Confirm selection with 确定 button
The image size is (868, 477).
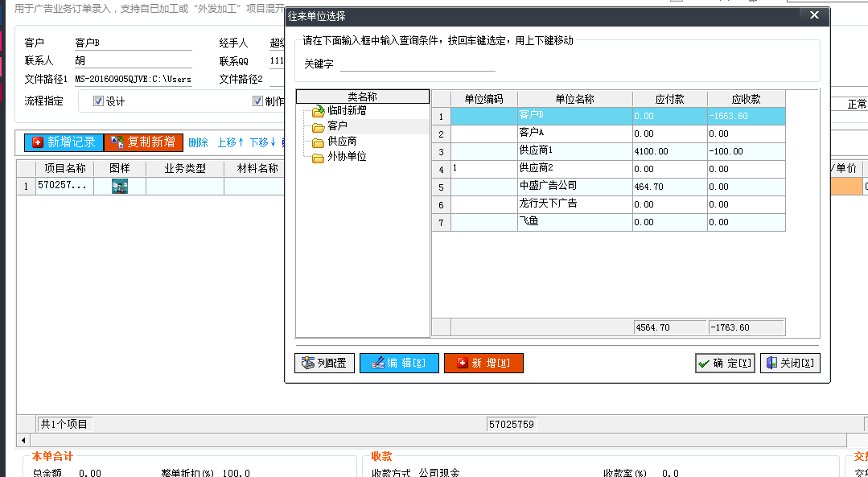725,364
